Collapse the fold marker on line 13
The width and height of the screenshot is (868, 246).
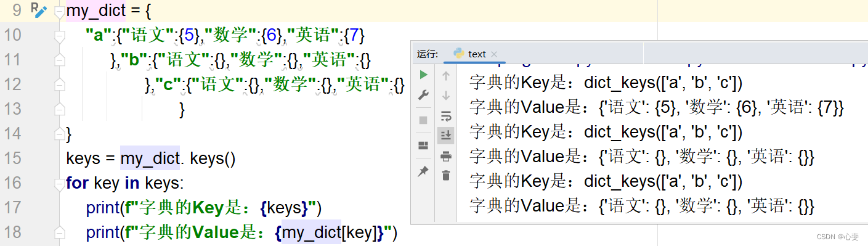click(x=59, y=109)
